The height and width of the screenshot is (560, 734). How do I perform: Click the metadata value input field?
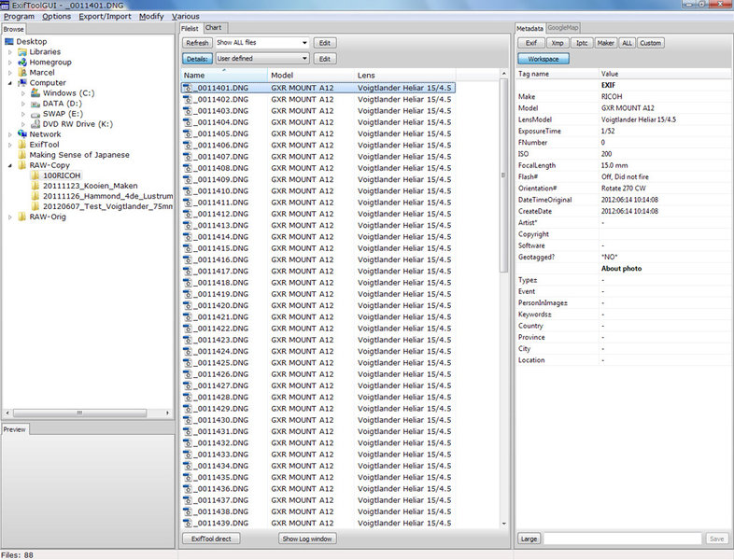[x=622, y=539]
